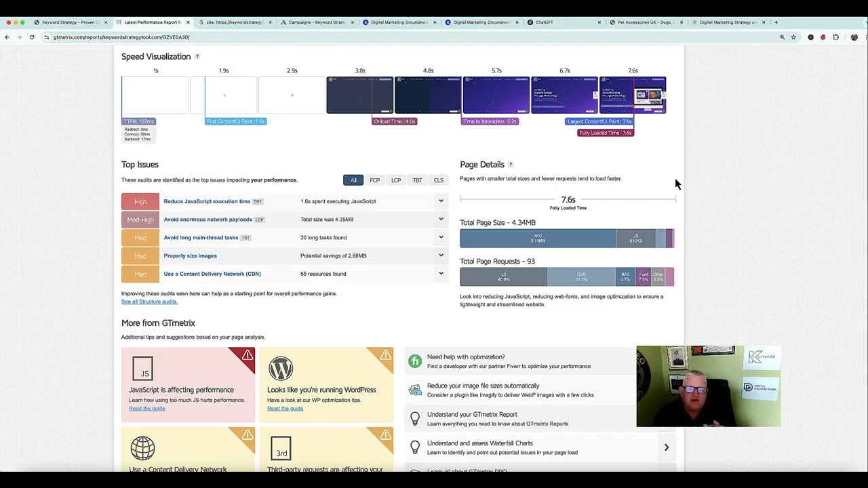Filter top issues by All

[x=353, y=180]
